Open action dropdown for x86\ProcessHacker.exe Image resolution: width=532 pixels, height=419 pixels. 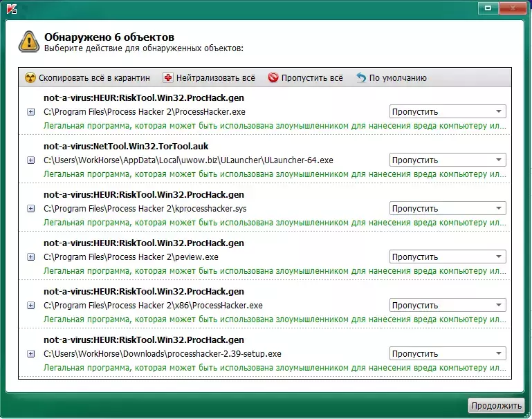(x=448, y=306)
